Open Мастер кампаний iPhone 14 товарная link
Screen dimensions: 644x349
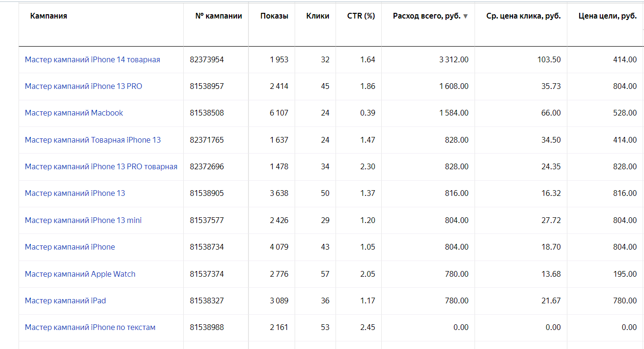click(x=92, y=59)
